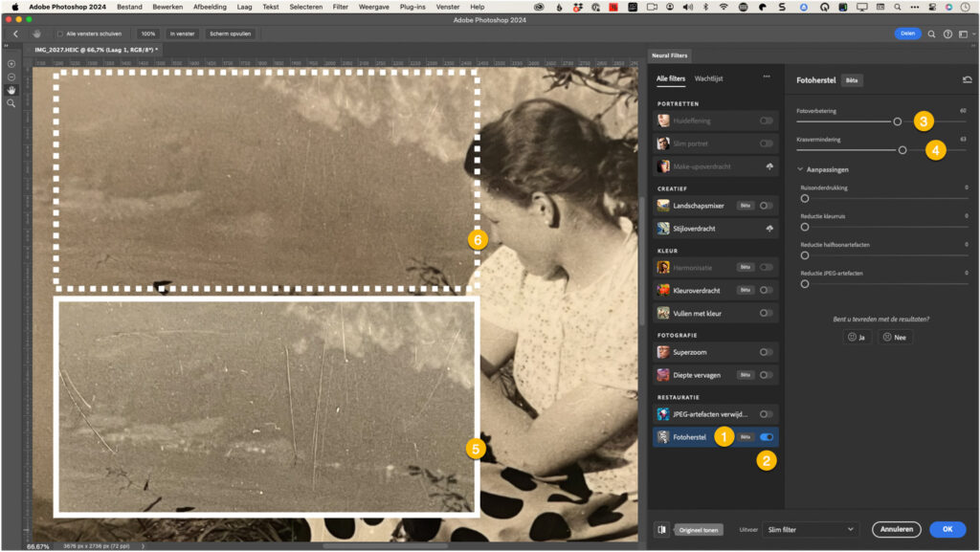Answer Nee to the satisfaction prompt
Viewport: 980px width, 552px height.
click(895, 337)
